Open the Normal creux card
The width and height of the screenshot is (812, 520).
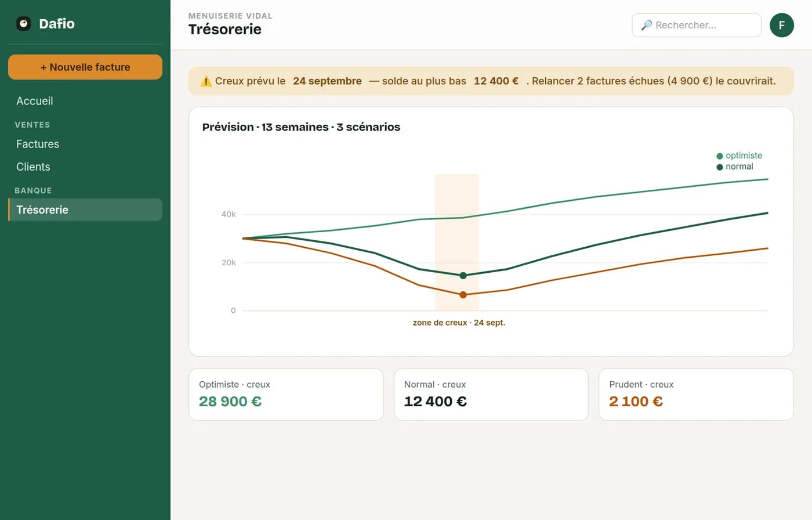click(x=491, y=395)
